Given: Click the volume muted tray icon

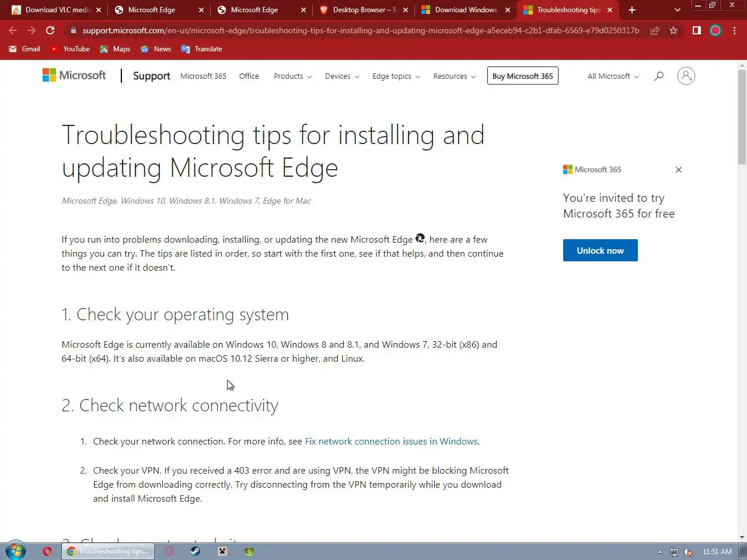Looking at the screenshot, I should click(x=688, y=552).
